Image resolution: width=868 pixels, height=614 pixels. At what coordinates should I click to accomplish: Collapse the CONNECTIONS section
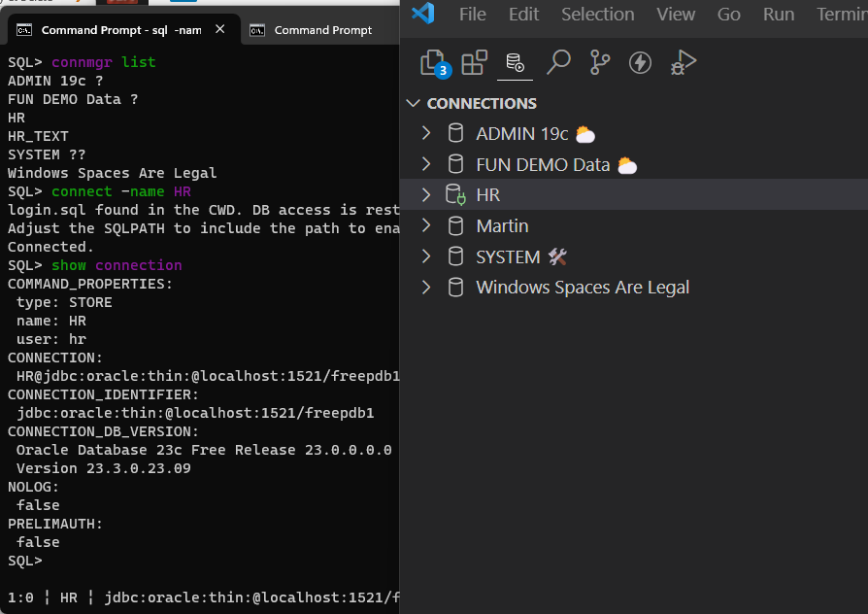coord(413,103)
